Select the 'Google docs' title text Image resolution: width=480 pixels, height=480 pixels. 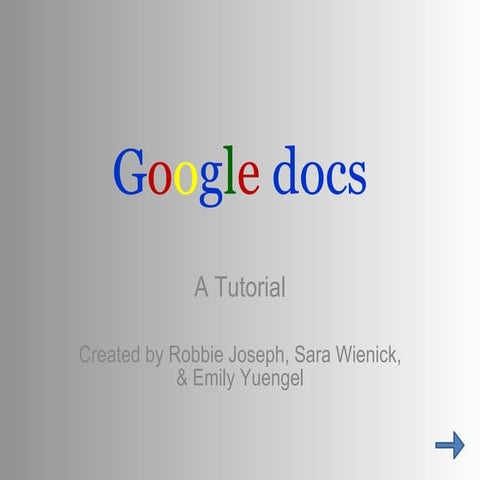pos(240,176)
